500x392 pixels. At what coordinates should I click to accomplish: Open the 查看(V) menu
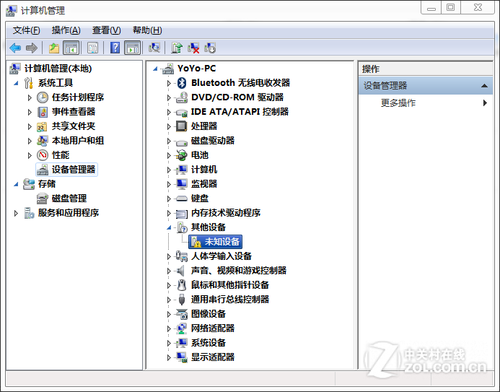point(106,30)
